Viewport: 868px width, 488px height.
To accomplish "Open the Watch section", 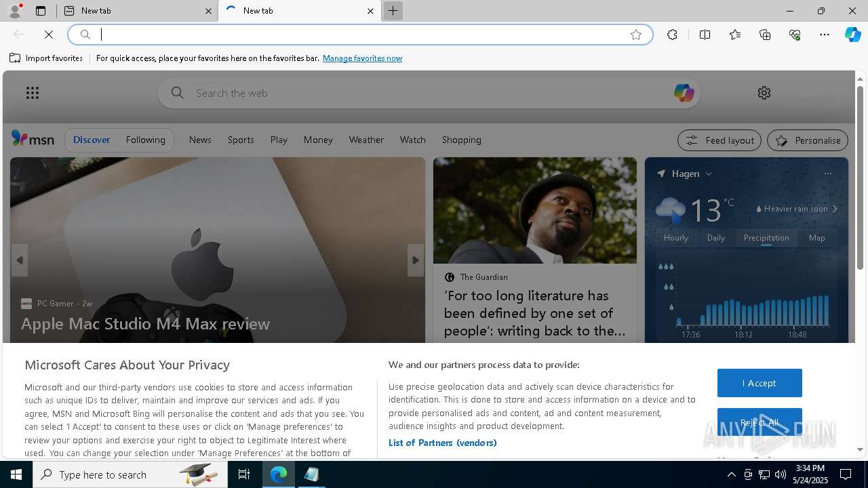I will click(412, 140).
